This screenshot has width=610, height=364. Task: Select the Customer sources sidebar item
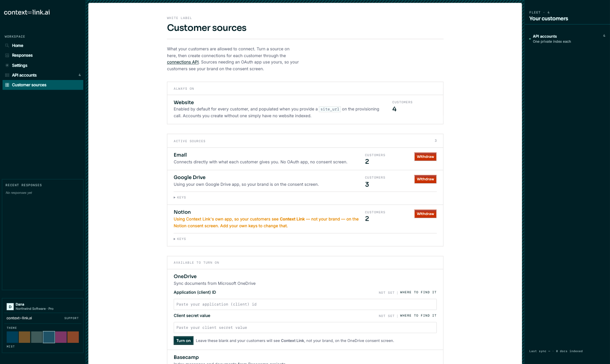(x=43, y=85)
